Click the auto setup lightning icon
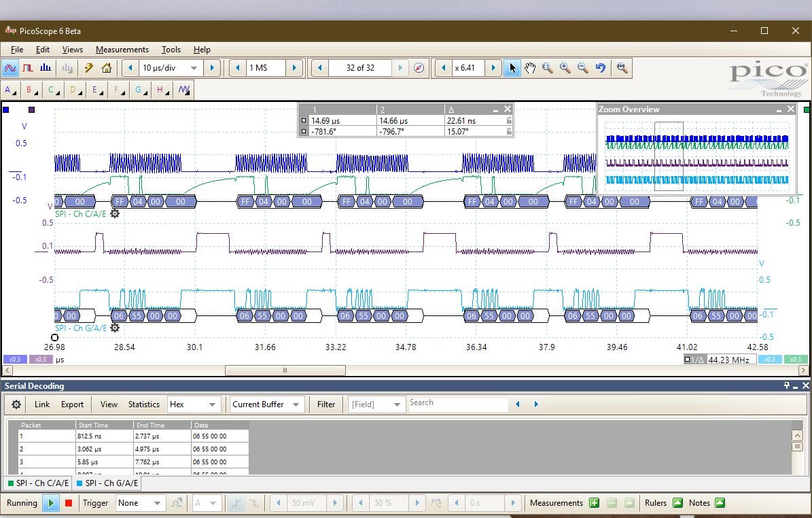Image resolution: width=812 pixels, height=518 pixels. coord(88,68)
